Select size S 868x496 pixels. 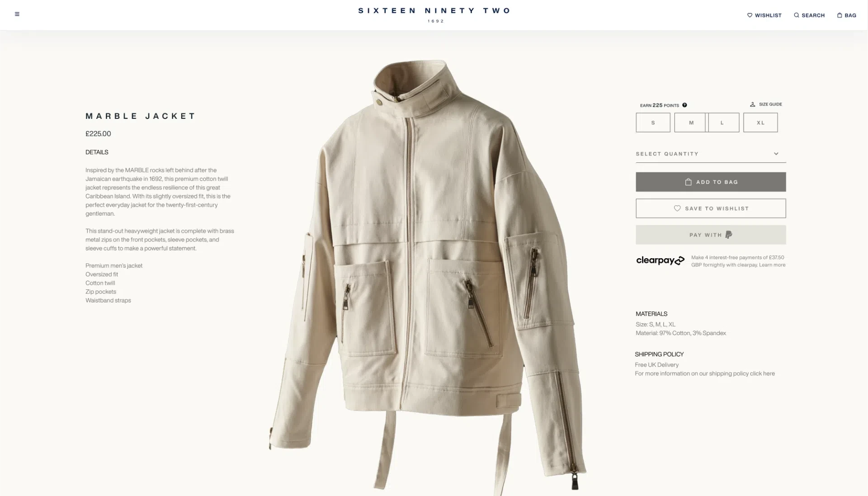click(653, 123)
